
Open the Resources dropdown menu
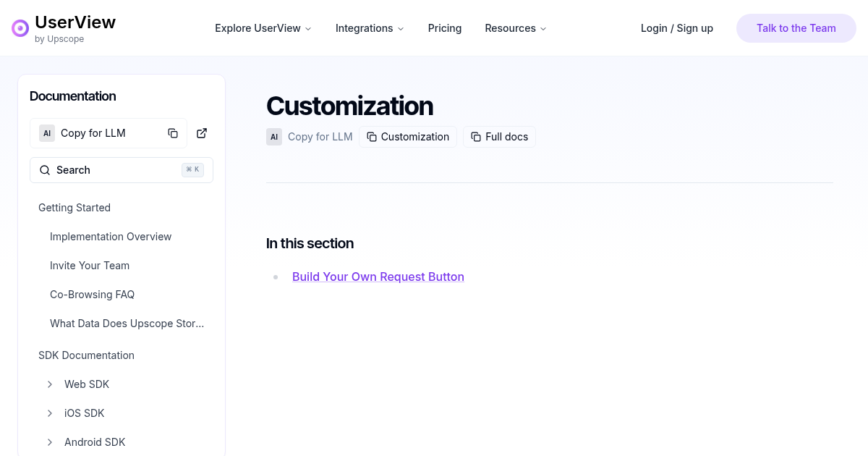tap(516, 28)
